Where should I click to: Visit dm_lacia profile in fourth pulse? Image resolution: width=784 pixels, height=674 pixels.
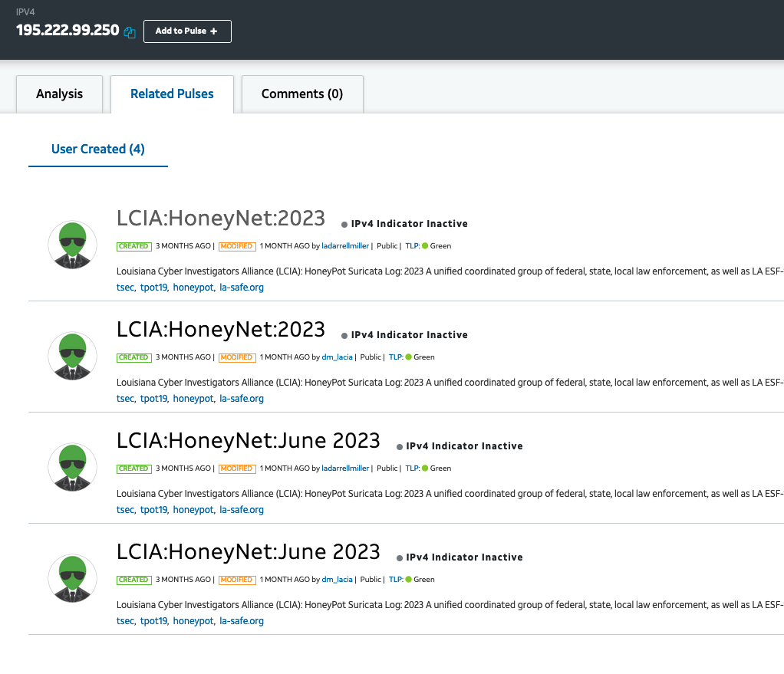337,580
